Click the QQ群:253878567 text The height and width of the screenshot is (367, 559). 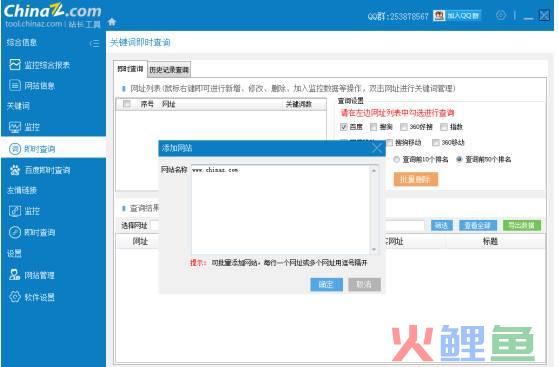(398, 16)
